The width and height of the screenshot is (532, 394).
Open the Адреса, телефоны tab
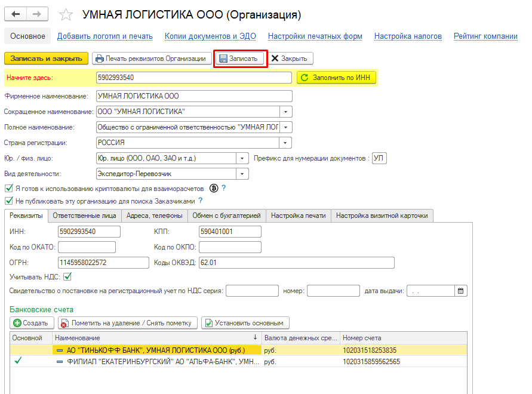click(155, 216)
